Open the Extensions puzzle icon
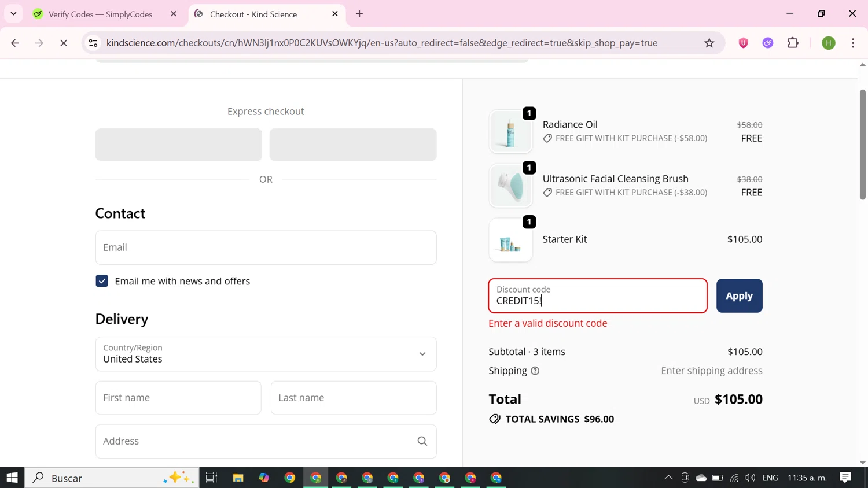The width and height of the screenshot is (868, 488). pyautogui.click(x=793, y=43)
